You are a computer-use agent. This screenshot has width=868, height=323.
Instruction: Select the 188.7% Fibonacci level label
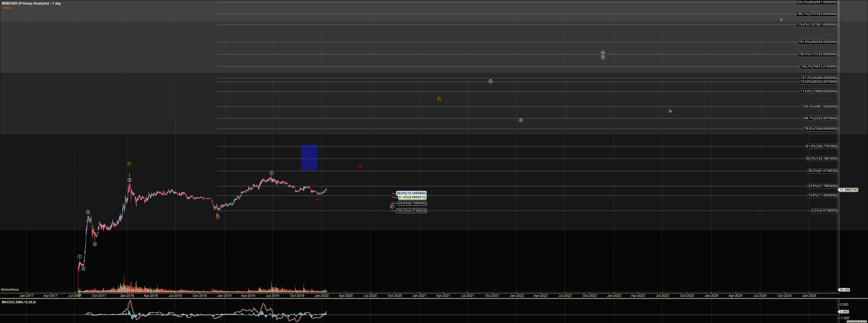817,14
